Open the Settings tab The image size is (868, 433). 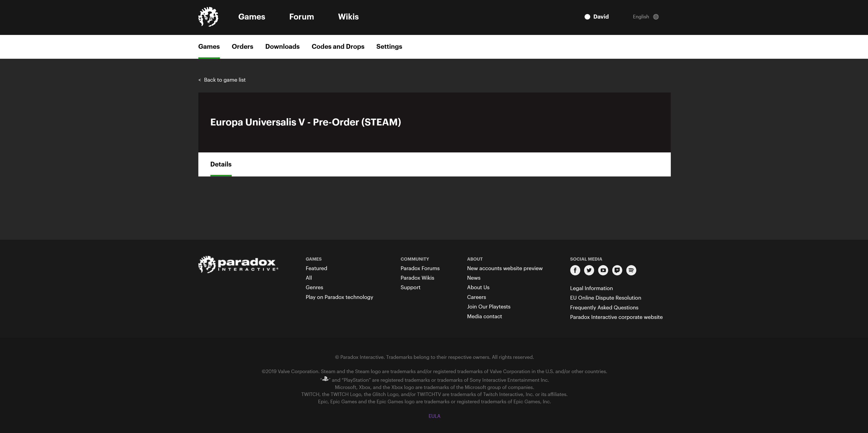pyautogui.click(x=389, y=46)
